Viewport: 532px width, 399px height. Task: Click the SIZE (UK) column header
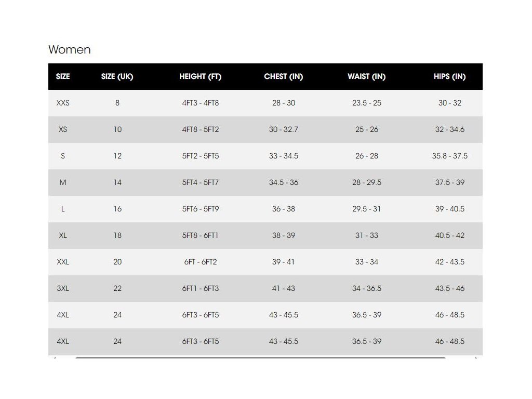(x=117, y=76)
